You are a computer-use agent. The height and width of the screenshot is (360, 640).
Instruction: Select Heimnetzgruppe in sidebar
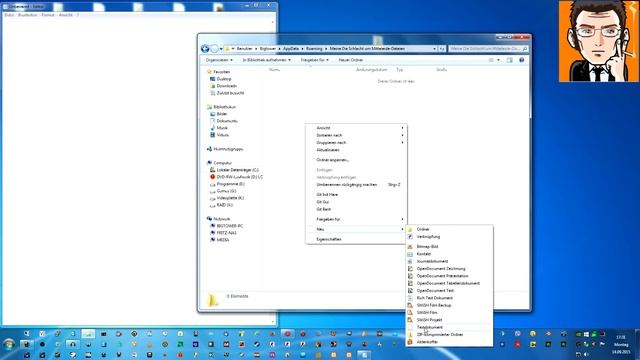tap(228, 149)
